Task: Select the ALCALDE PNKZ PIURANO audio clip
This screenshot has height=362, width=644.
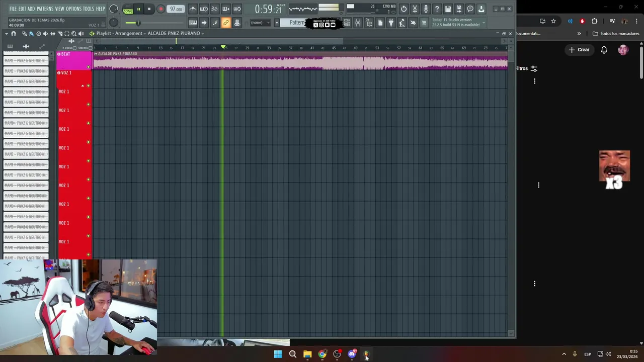Action: (x=300, y=60)
